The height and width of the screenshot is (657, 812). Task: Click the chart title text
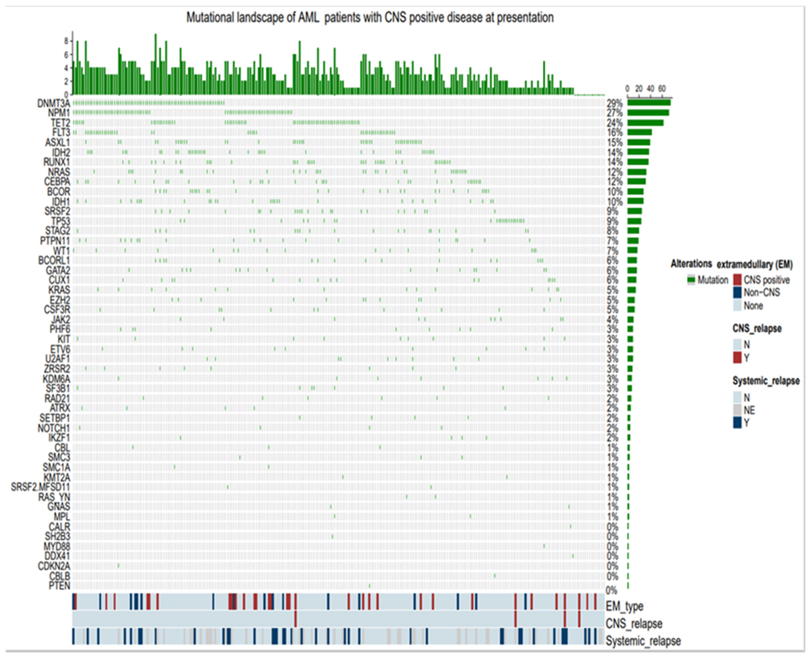tap(370, 17)
